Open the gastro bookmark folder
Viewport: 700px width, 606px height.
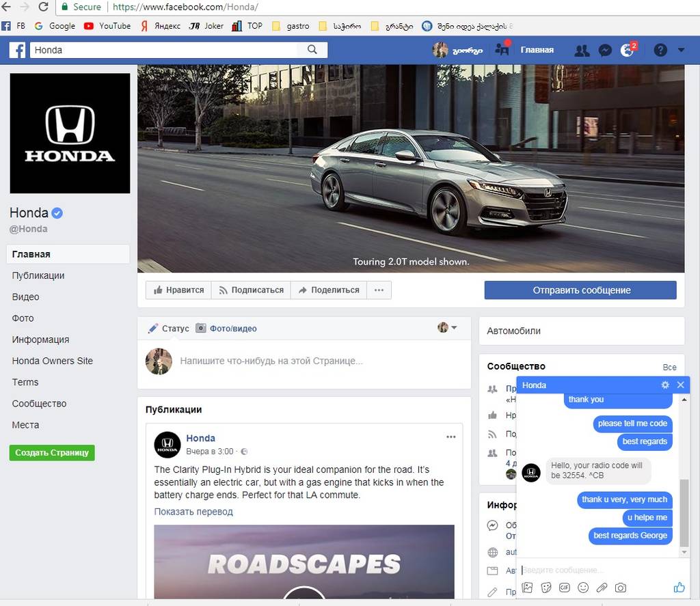tap(291, 26)
